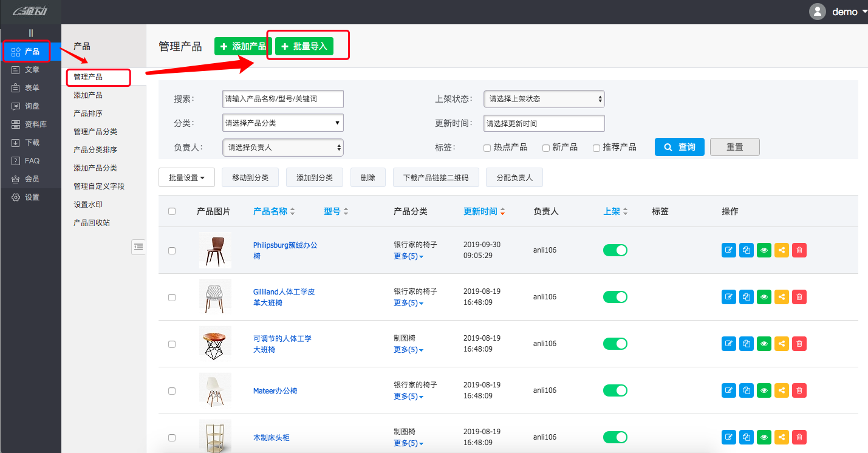Check the 热点产品 checkbox

[x=487, y=148]
